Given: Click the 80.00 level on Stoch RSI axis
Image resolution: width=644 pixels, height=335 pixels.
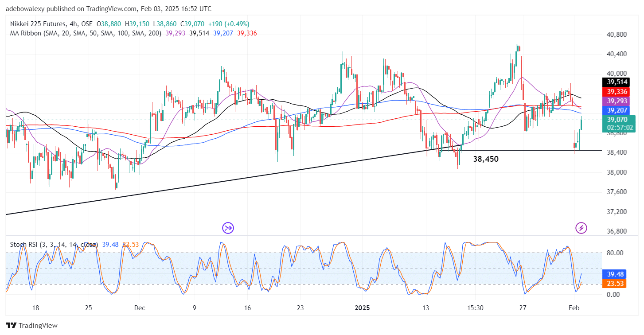Looking at the screenshot, I should point(615,253).
